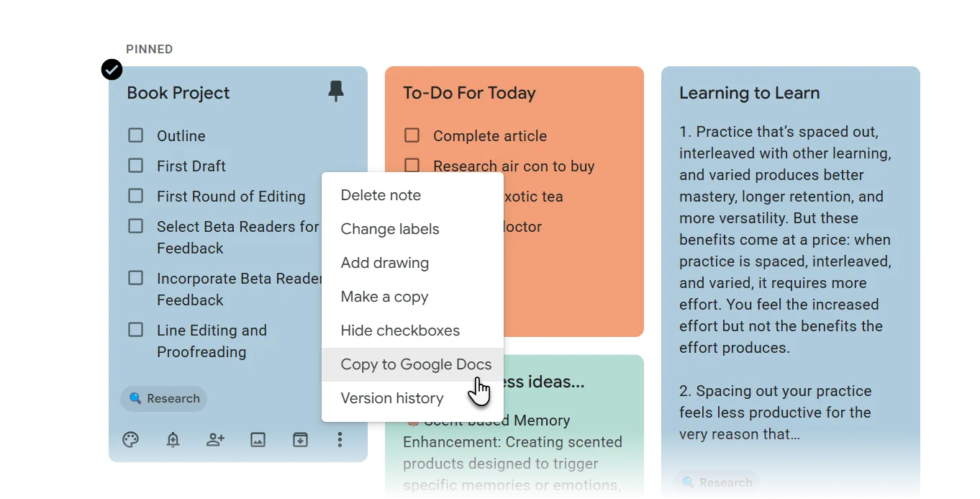
Task: Open background options for Book Project note
Action: pos(130,439)
